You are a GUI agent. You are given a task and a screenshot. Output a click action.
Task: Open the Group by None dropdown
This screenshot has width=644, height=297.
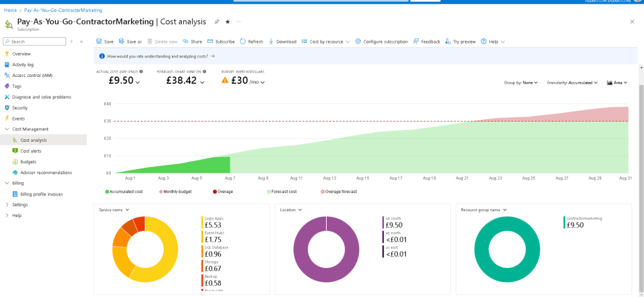521,83
